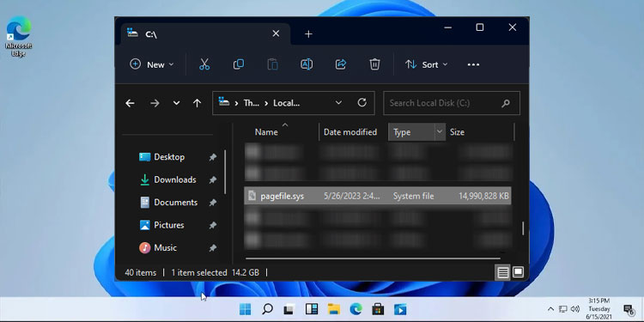Launch Edge from the taskbar

click(x=355, y=309)
